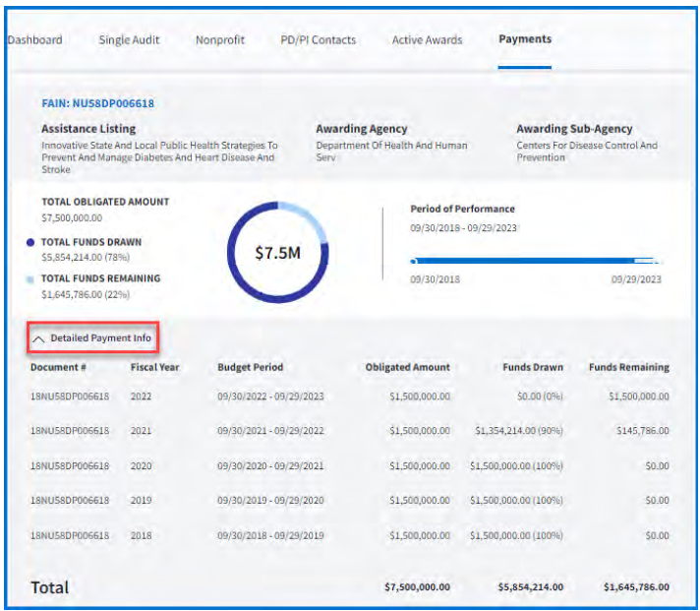Click the Obligated Amount column header
700x611 pixels.
pos(407,367)
